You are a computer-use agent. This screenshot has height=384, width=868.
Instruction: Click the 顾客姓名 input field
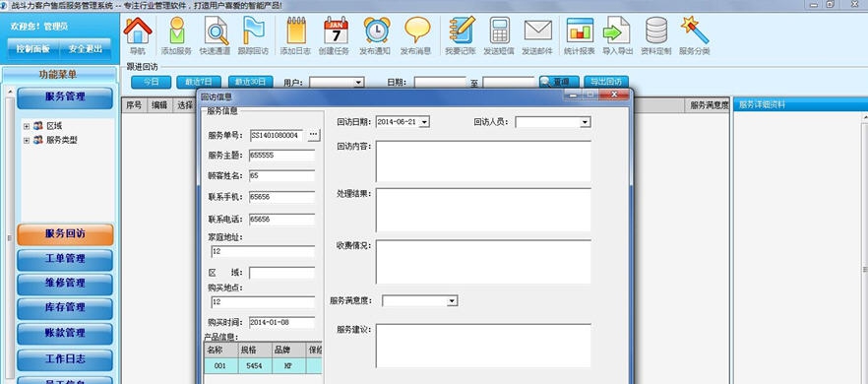(x=281, y=175)
